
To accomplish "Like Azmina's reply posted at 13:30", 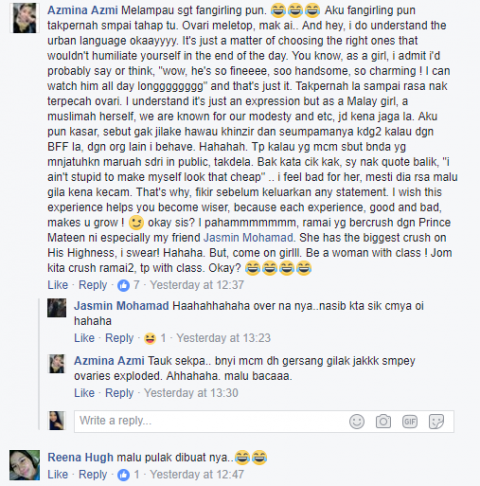I will click(84, 393).
